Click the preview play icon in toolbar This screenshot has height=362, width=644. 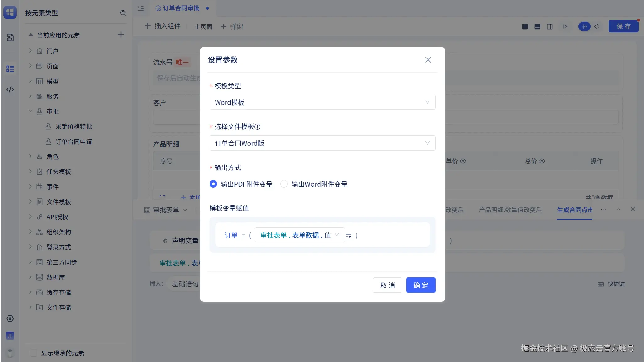(565, 26)
